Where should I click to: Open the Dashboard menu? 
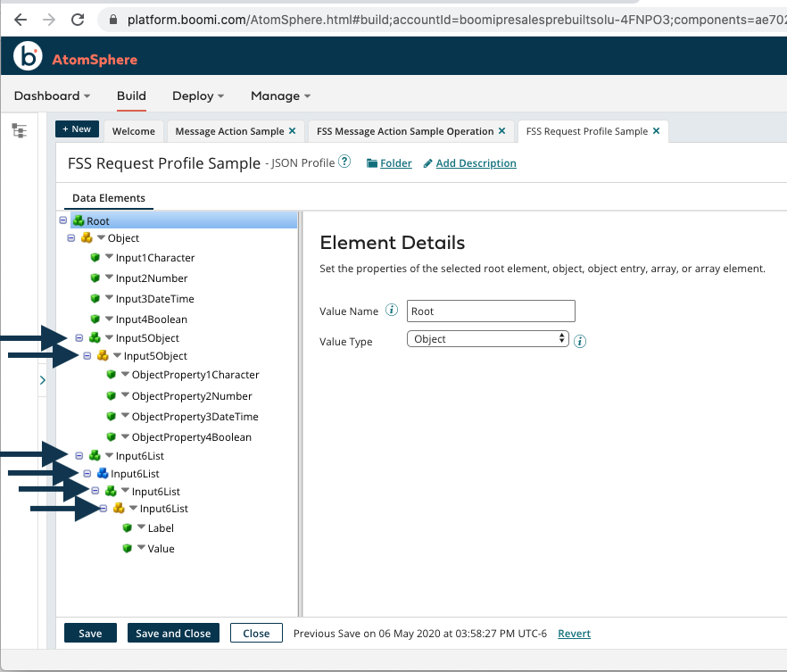52,95
